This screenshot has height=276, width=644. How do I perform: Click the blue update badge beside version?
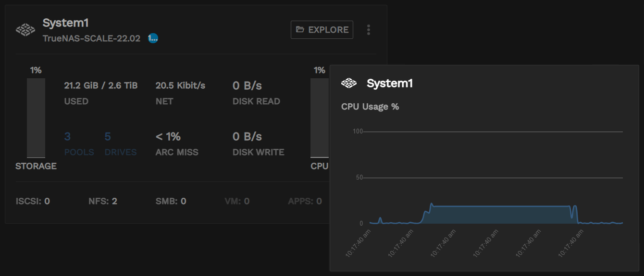(153, 38)
